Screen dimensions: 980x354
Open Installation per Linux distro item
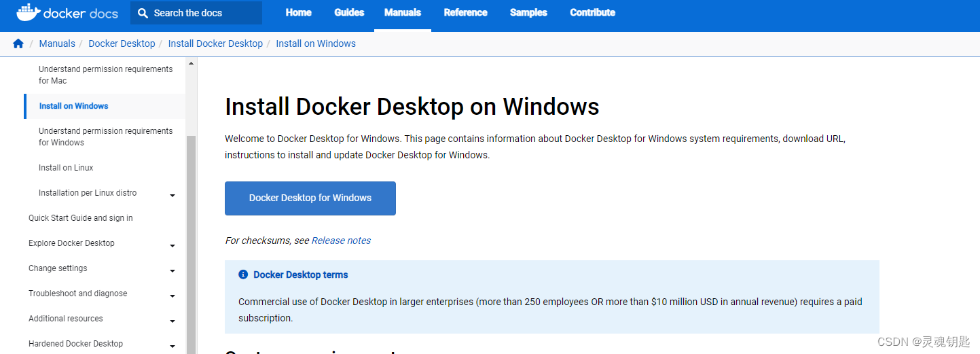pyautogui.click(x=88, y=193)
